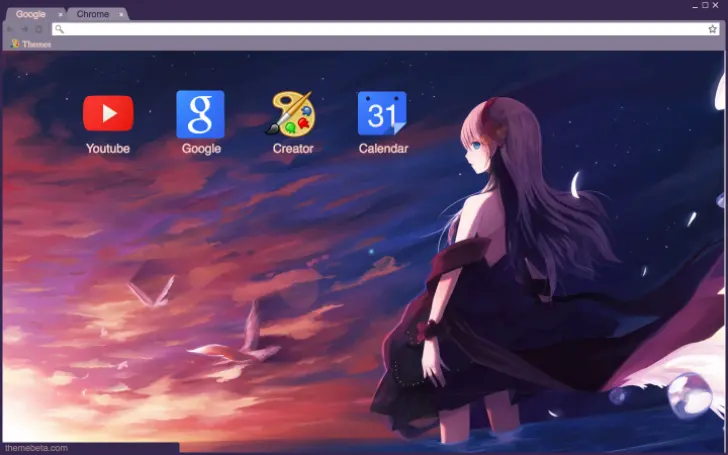Close the browser window
This screenshot has height=455, width=728.
point(716,5)
